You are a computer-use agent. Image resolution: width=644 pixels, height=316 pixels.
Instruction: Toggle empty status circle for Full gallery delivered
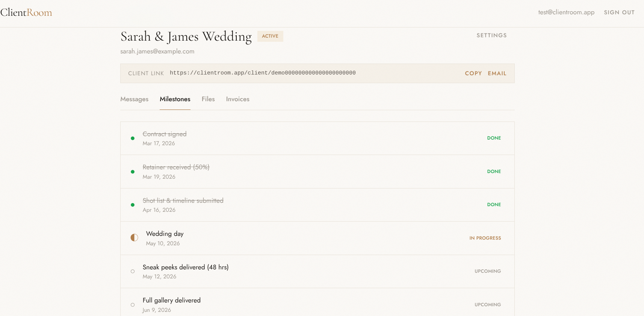pos(133,305)
